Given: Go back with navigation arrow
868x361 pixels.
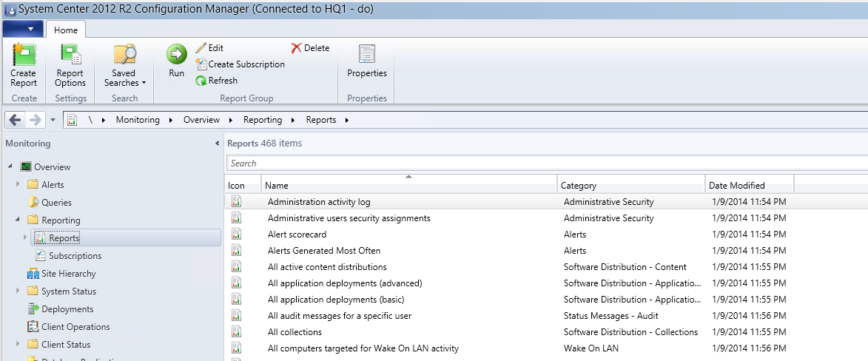Looking at the screenshot, I should click(16, 120).
